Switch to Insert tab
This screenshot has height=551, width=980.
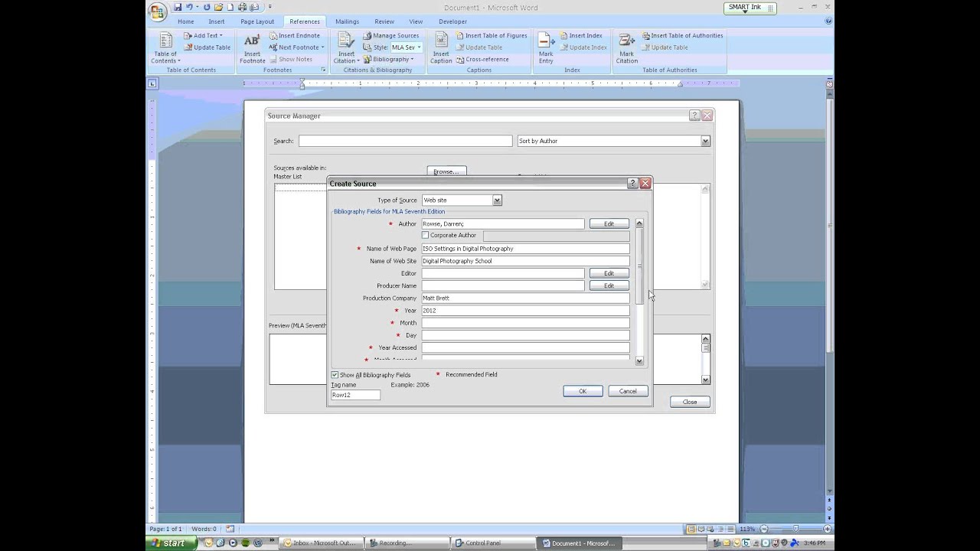pos(217,21)
